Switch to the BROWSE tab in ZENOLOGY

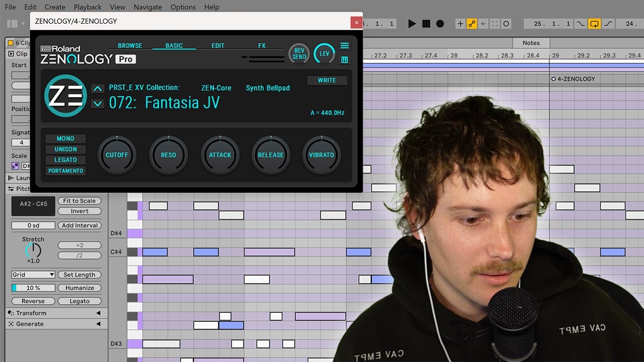130,46
